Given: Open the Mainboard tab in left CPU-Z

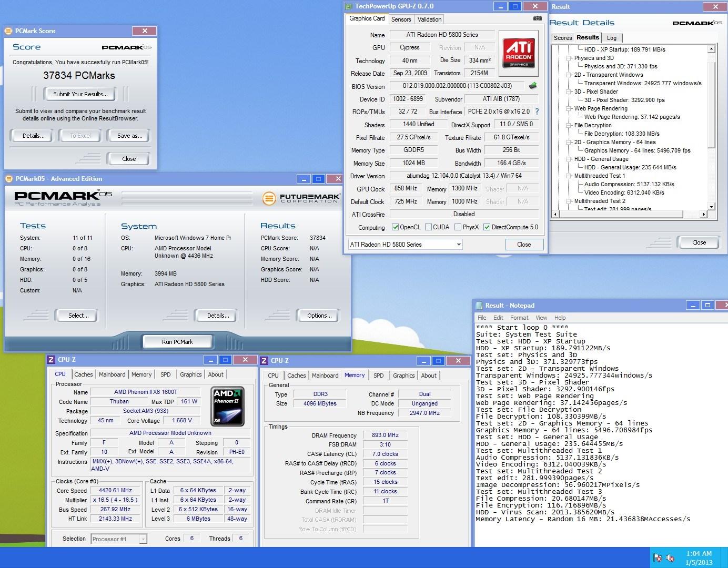Looking at the screenshot, I should (112, 374).
